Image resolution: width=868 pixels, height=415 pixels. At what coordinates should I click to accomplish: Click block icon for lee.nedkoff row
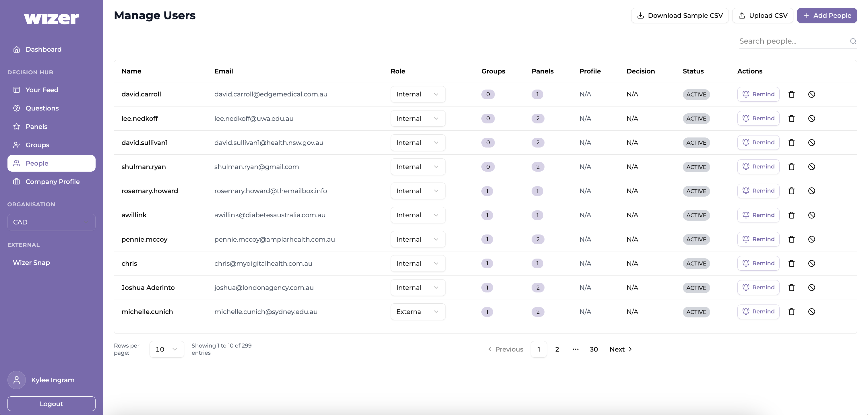811,119
